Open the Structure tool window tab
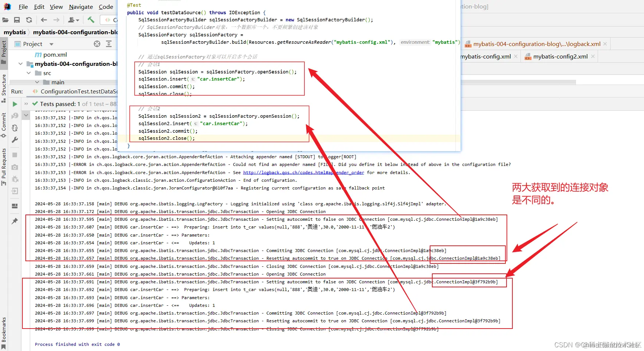 click(x=4, y=88)
